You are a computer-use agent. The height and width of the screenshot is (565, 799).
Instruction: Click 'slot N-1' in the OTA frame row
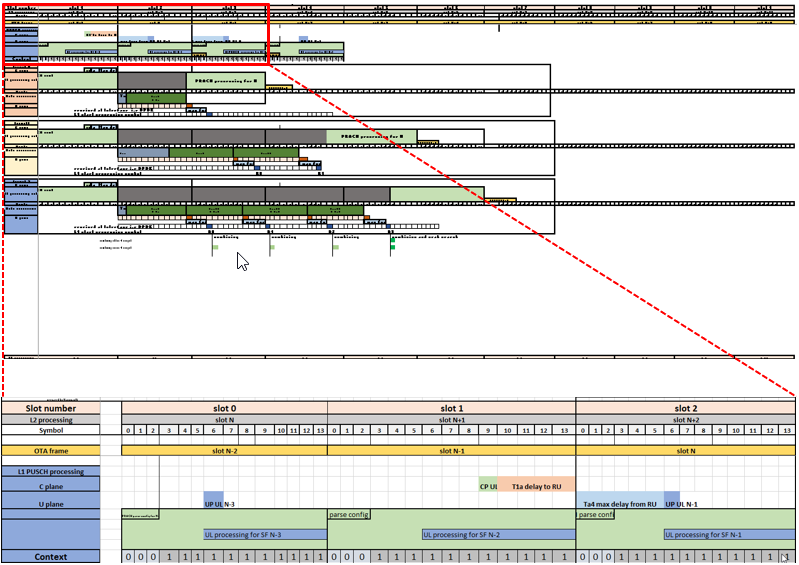click(x=451, y=451)
